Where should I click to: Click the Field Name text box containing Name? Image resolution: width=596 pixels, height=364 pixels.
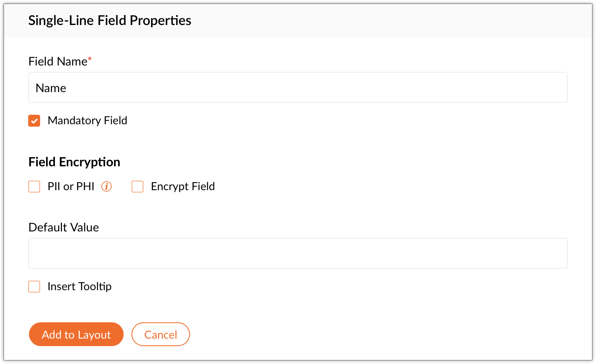(298, 87)
